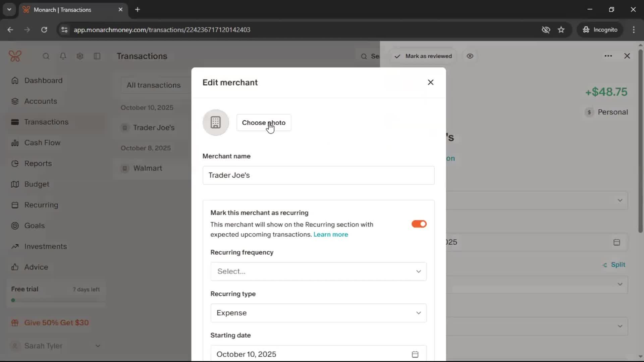Go to Cash Flow in sidebar
The height and width of the screenshot is (362, 644).
point(42,143)
